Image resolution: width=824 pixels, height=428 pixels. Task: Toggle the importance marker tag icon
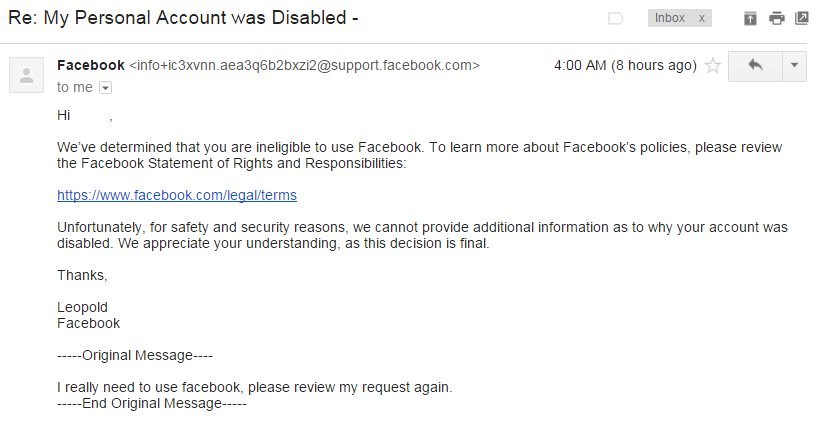(x=615, y=19)
